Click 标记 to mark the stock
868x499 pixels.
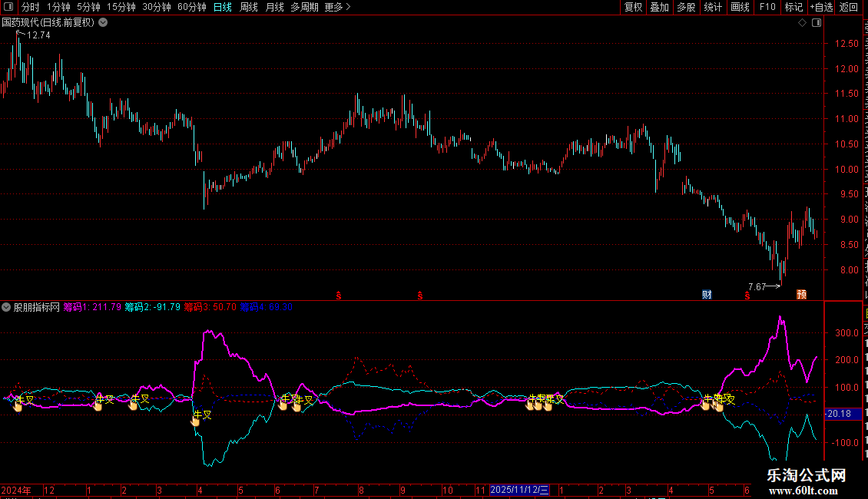click(x=793, y=7)
